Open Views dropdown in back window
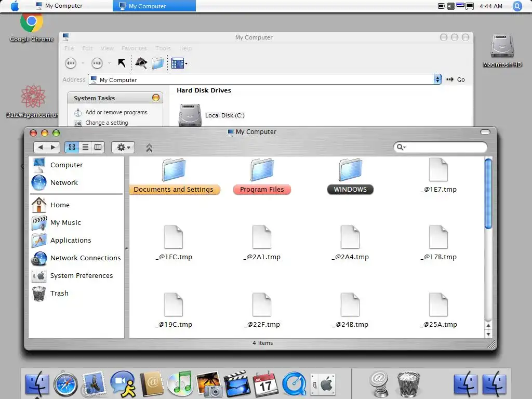This screenshot has height=399, width=532. coord(179,63)
